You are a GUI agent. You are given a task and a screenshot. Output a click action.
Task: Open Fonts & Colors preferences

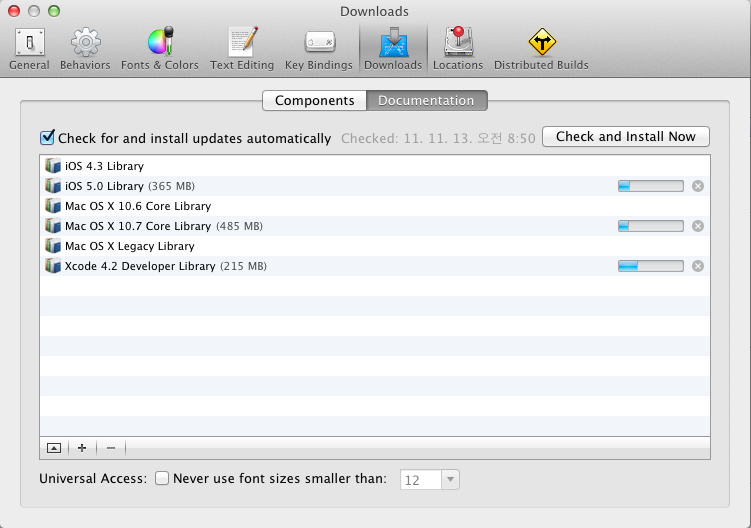[x=159, y=49]
